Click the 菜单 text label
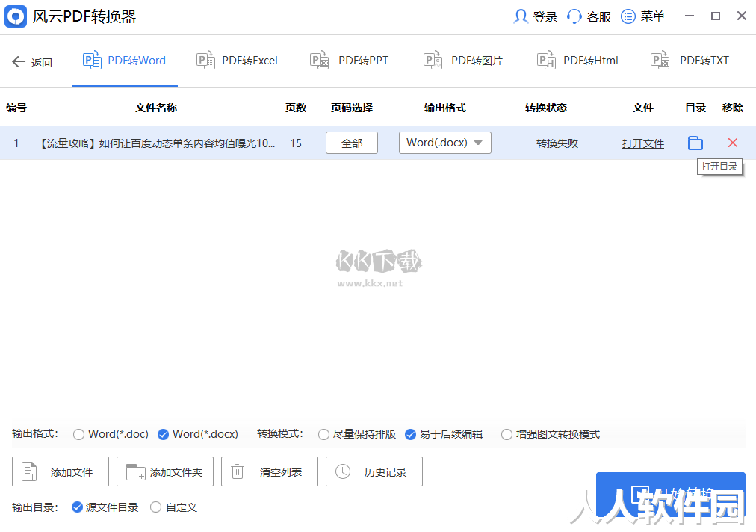The image size is (756, 532). click(x=653, y=16)
